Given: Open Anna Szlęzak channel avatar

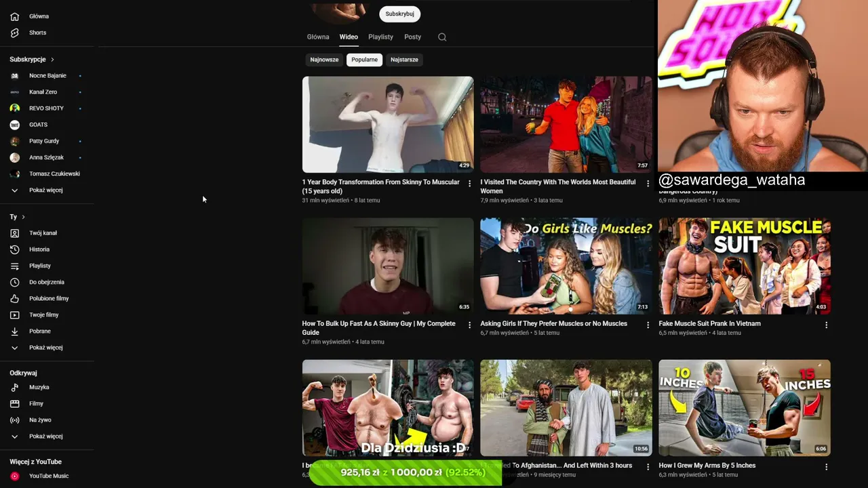Looking at the screenshot, I should (15, 157).
